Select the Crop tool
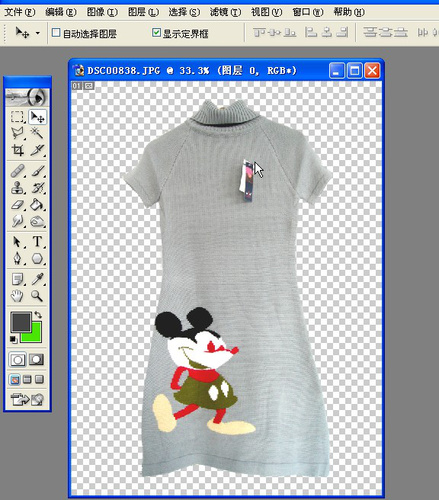 tap(17, 150)
